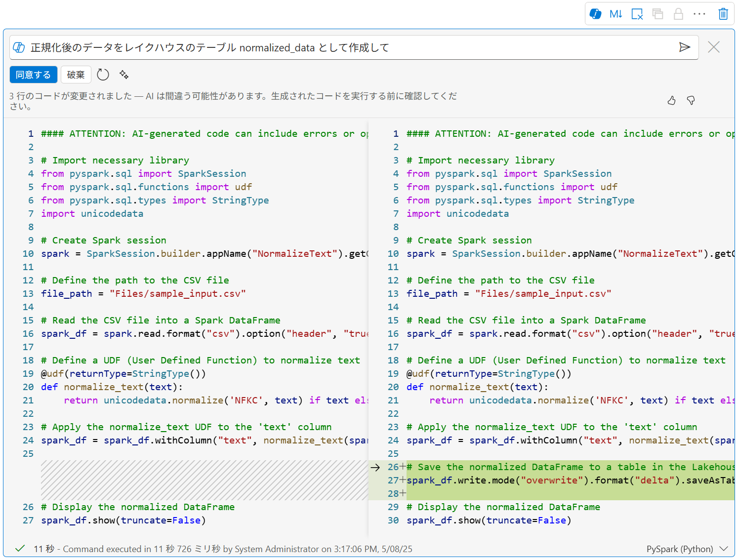
Task: Accept changes with 同意する button
Action: coord(34,75)
